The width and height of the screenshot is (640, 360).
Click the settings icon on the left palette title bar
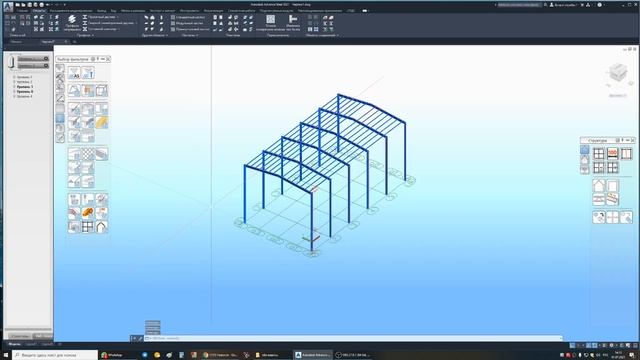coord(93,59)
